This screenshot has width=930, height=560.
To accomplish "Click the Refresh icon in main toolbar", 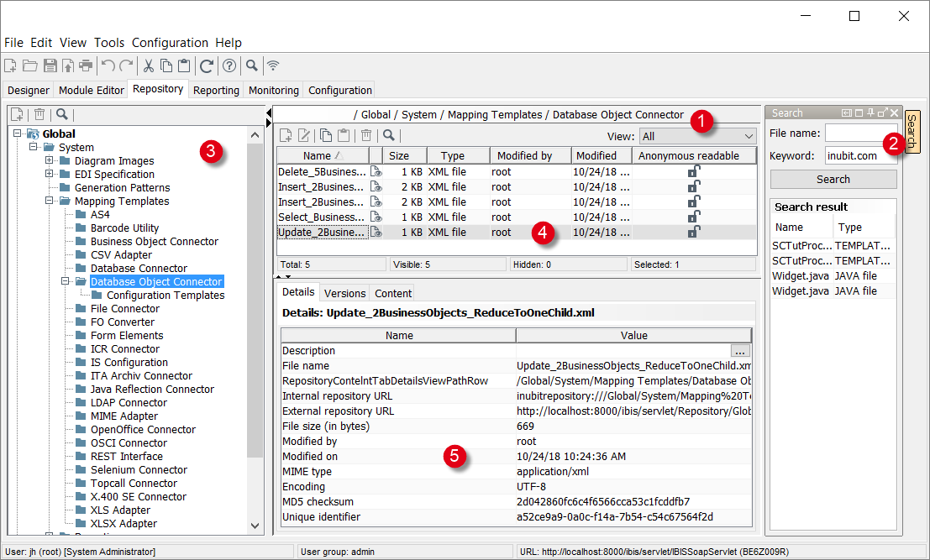I will [206, 65].
